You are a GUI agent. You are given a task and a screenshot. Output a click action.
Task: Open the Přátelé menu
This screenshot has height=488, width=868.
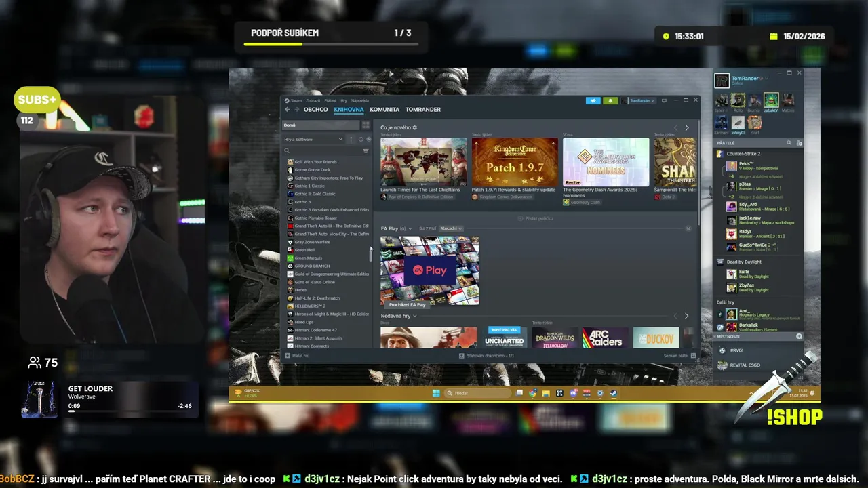click(x=330, y=100)
